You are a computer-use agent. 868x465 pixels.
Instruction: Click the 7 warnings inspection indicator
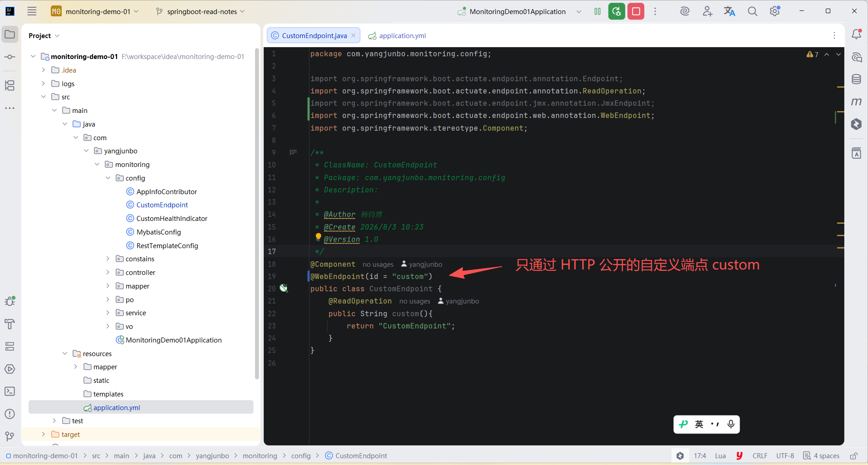(x=813, y=54)
